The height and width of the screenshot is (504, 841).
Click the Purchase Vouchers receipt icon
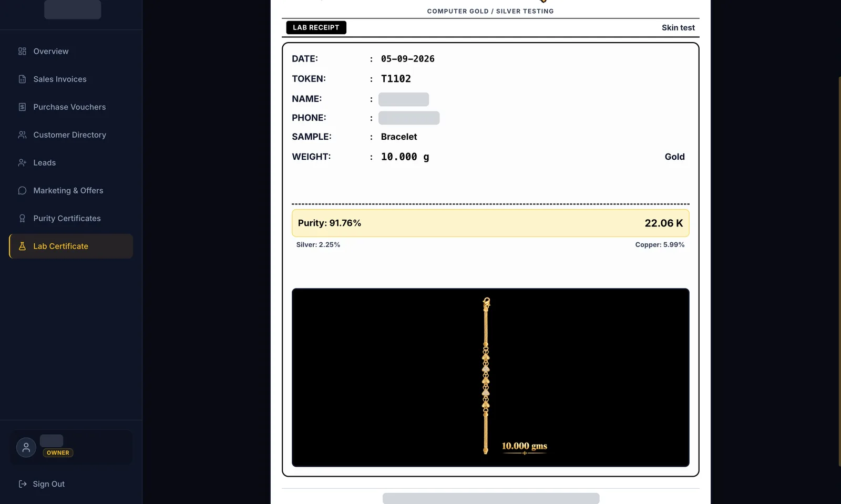[x=22, y=107]
